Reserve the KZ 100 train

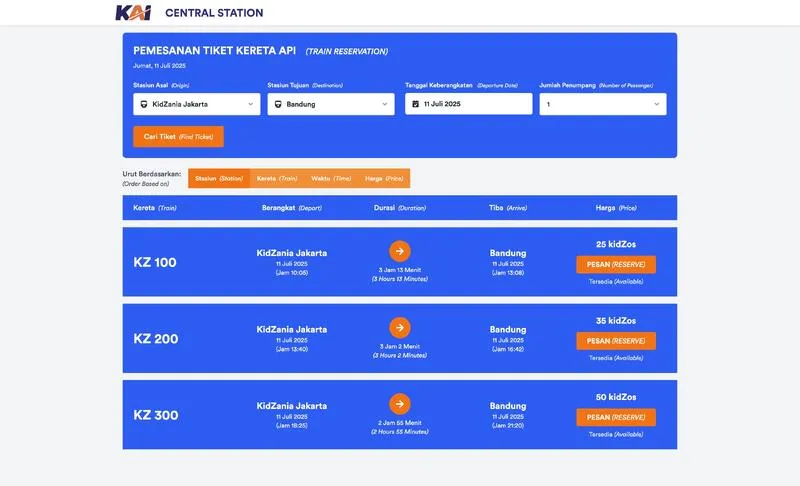click(x=616, y=265)
